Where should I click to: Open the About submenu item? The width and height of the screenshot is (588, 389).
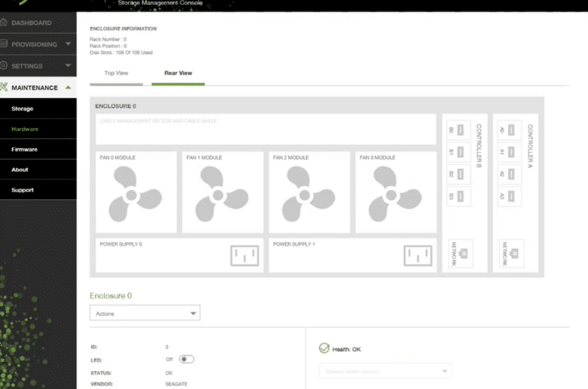coord(38,170)
